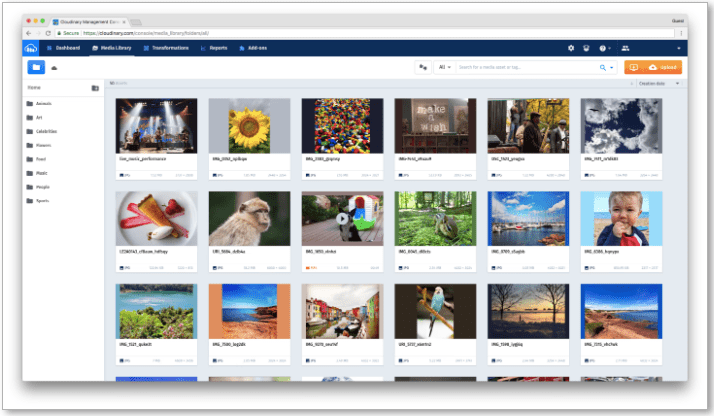Click the Home folder label
Viewport: 714px width, 416px height.
click(34, 88)
